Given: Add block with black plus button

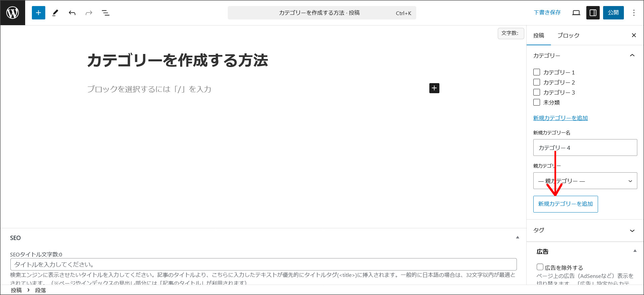Looking at the screenshot, I should point(434,88).
